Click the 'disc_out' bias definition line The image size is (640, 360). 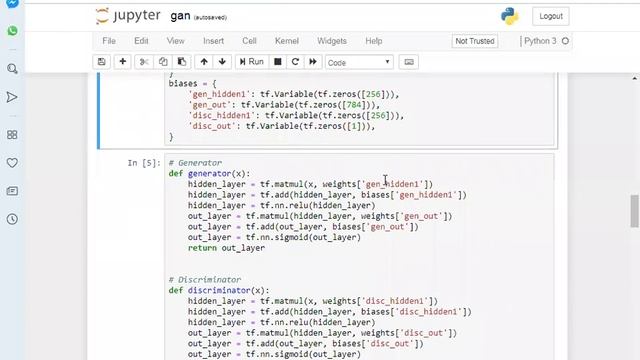[281, 126]
